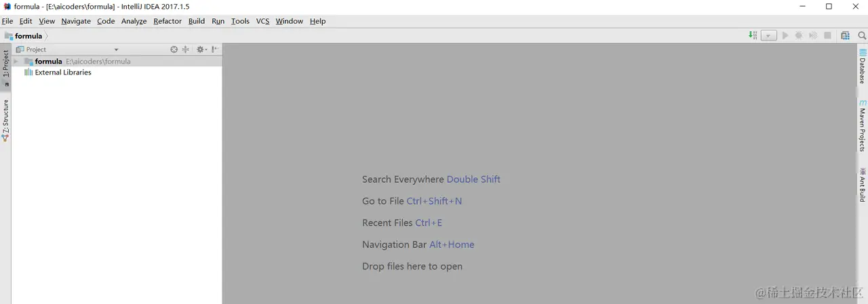Click the Project panel title label
This screenshot has height=304, width=868.
[36, 49]
